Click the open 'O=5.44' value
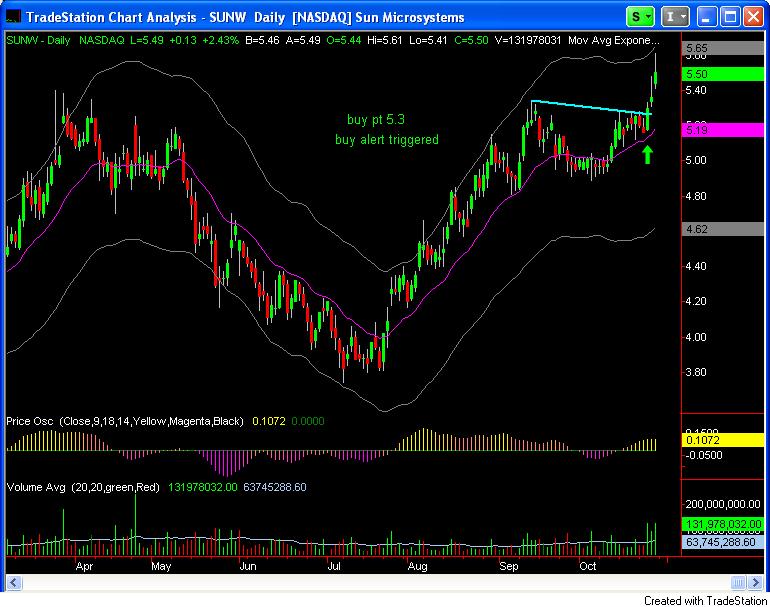 344,40
